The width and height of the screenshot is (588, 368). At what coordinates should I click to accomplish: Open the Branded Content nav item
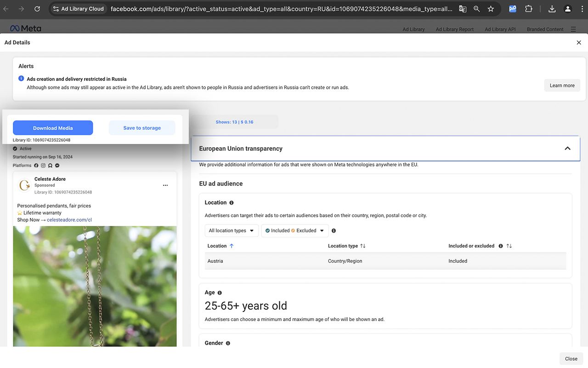545,29
